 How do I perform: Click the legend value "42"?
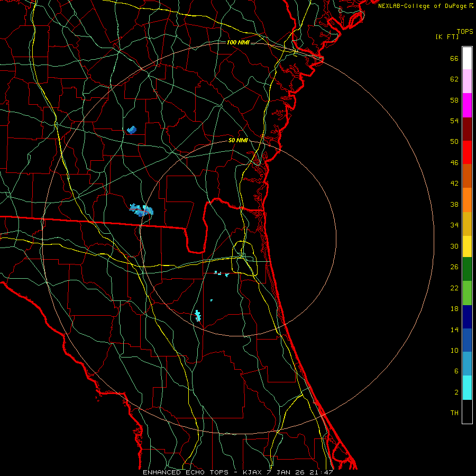454,184
